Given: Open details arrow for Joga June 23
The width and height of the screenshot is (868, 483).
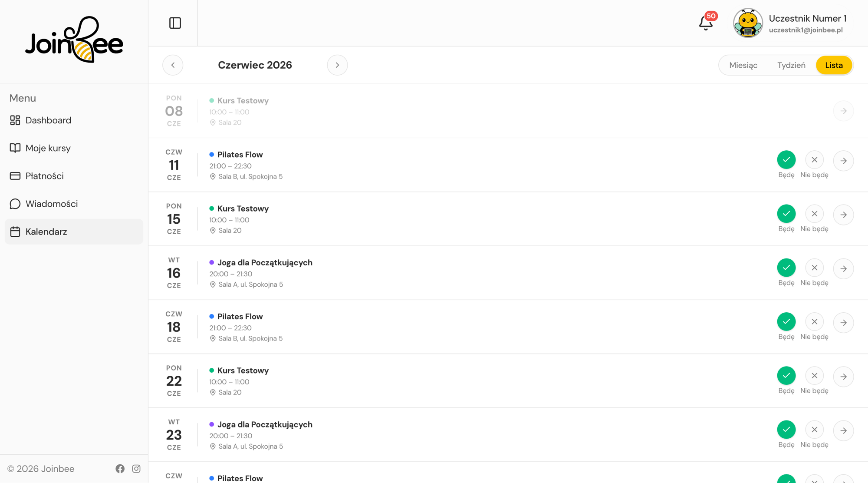Looking at the screenshot, I should point(843,430).
